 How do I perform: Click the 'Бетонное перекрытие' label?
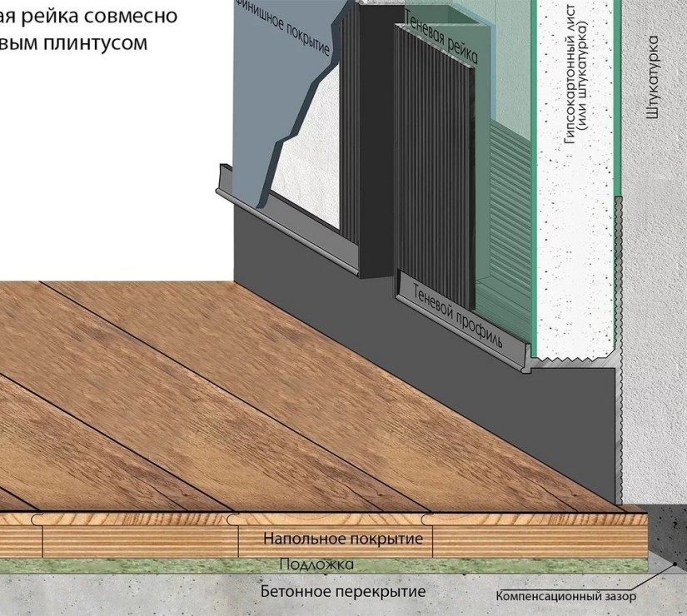(x=342, y=592)
